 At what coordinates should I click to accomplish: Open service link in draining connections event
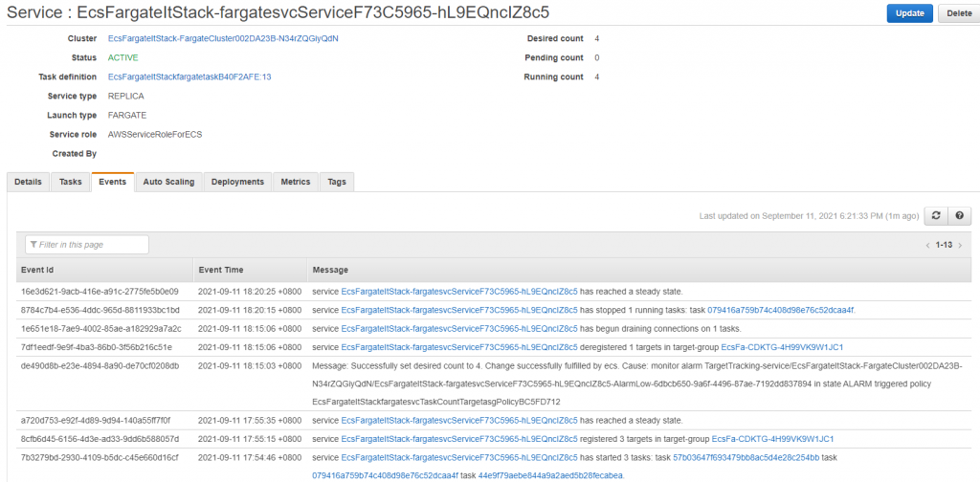[x=459, y=328]
